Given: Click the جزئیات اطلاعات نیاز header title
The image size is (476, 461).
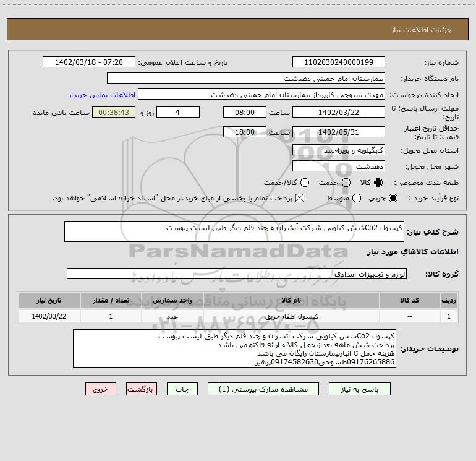Looking at the screenshot, I should pos(422,30).
